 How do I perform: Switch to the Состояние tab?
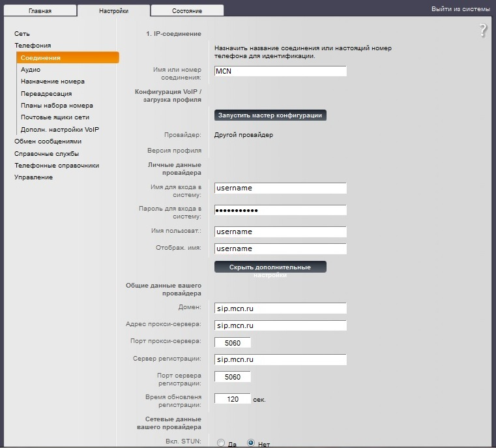[x=187, y=10]
